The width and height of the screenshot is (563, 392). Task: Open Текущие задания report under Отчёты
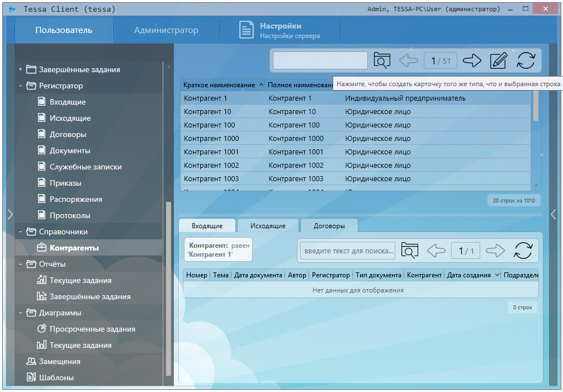tap(81, 280)
